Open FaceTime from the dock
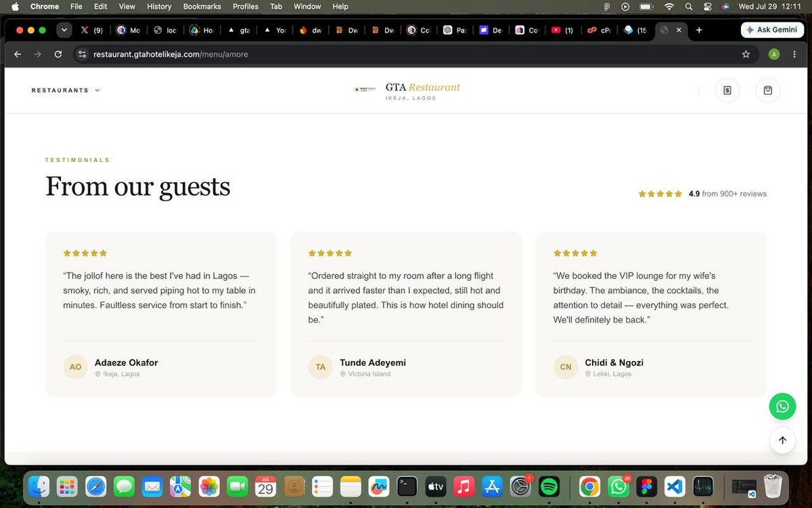812x508 pixels. click(238, 486)
